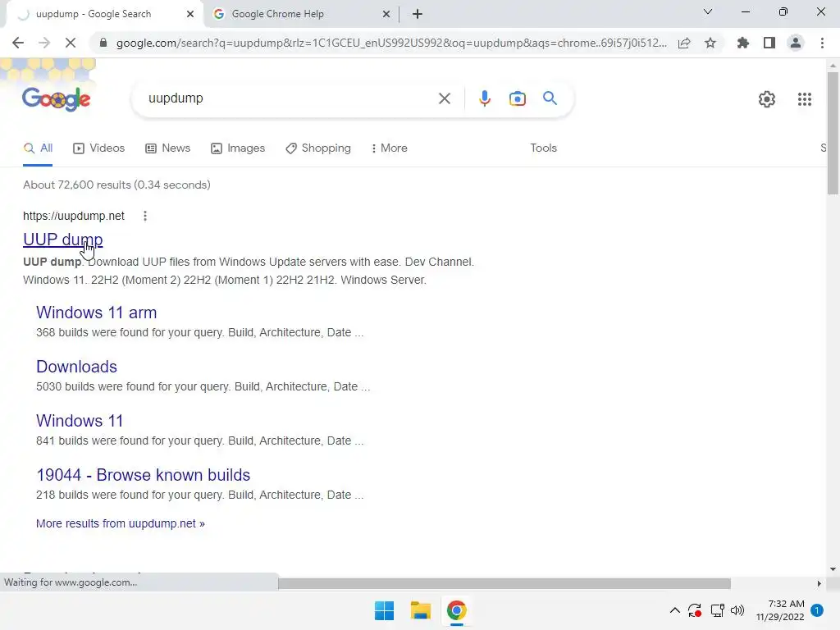The width and height of the screenshot is (840, 630).
Task: Click the update sync tray icon
Action: 694,610
